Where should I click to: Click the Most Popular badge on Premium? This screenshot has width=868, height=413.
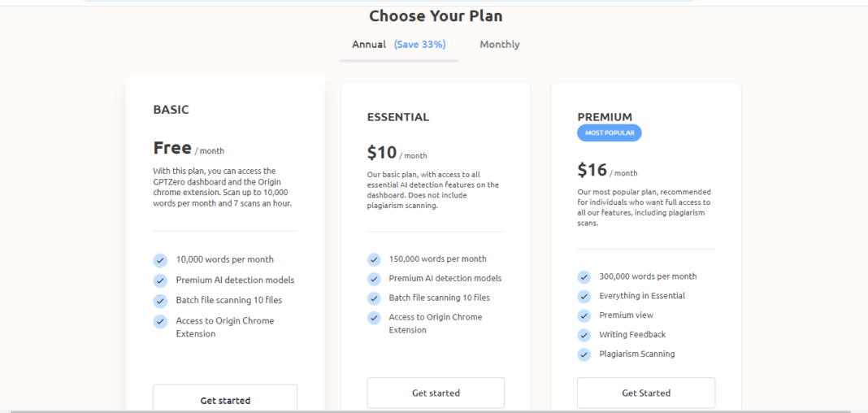(x=610, y=133)
